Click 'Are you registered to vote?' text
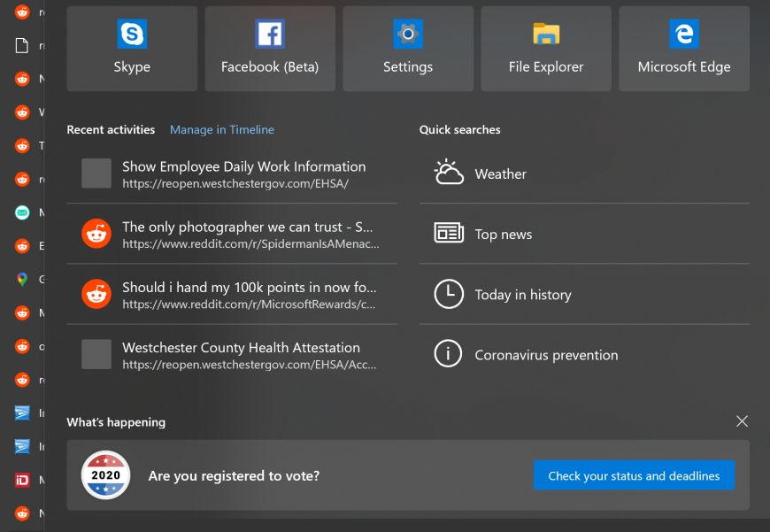 click(234, 475)
